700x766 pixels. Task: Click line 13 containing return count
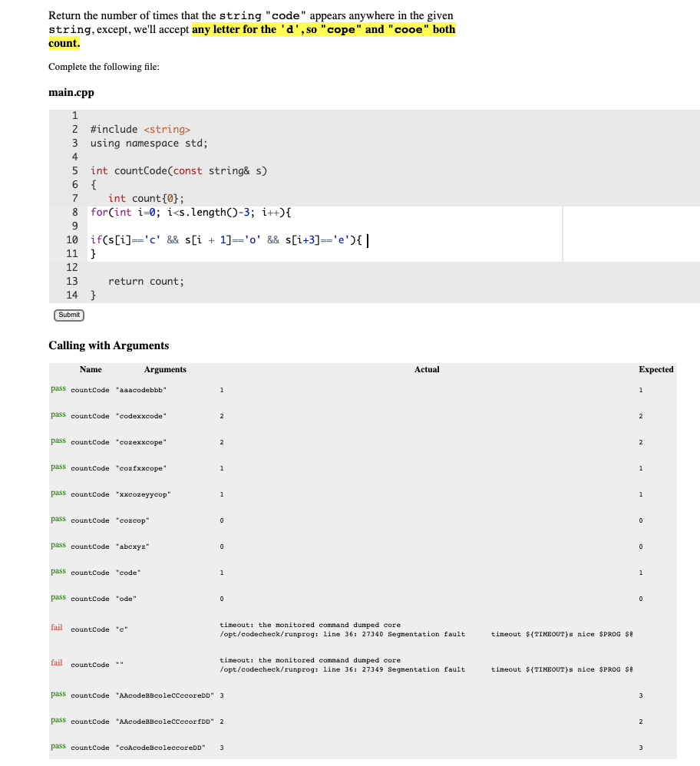pos(146,281)
